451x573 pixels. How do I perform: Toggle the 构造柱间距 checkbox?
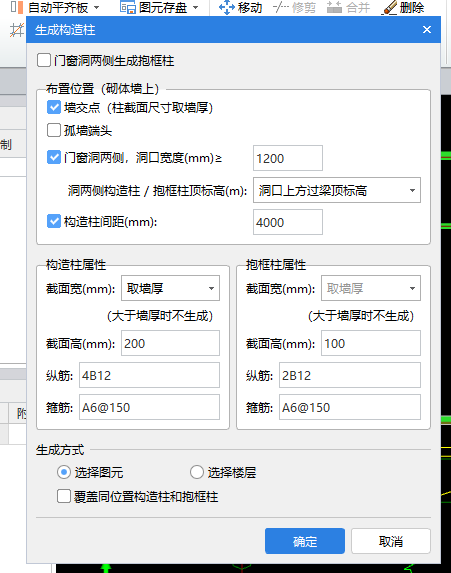(x=54, y=221)
